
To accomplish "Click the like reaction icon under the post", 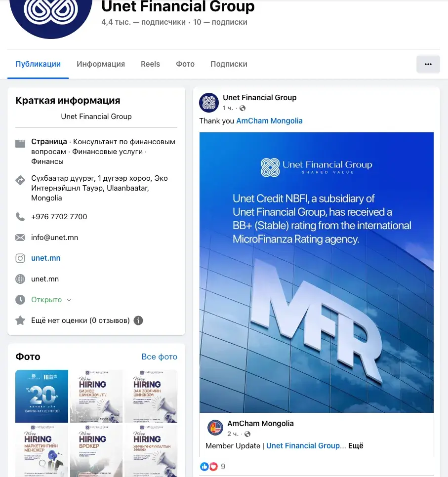I will tap(204, 466).
